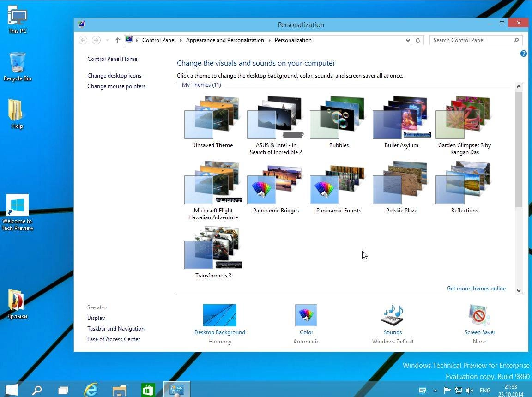The height and width of the screenshot is (397, 532).
Task: Show hidden tray icons arrow
Action: point(435,391)
